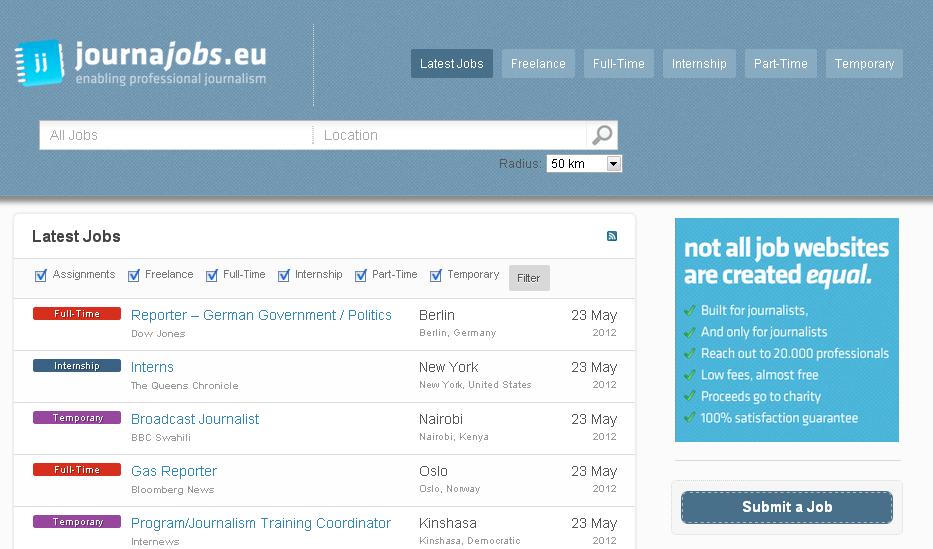Click the 'Latest Jobs' section heading
Image resolution: width=933 pixels, height=549 pixels.
pyautogui.click(x=76, y=236)
